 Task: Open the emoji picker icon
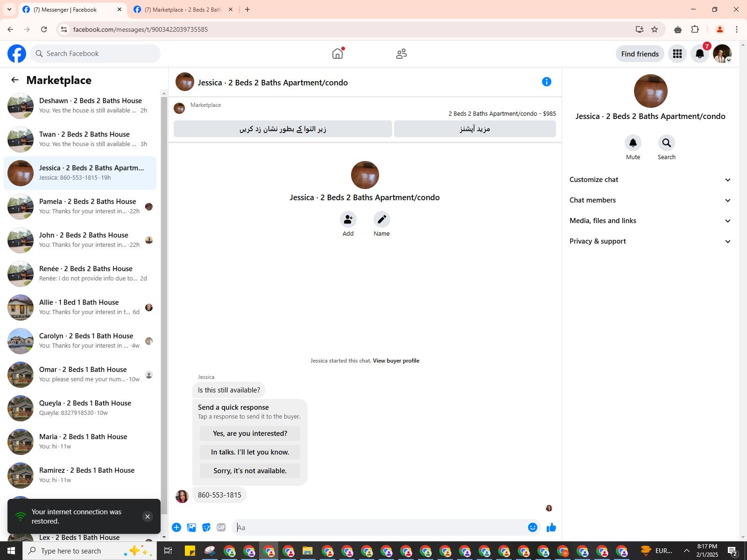click(x=533, y=527)
